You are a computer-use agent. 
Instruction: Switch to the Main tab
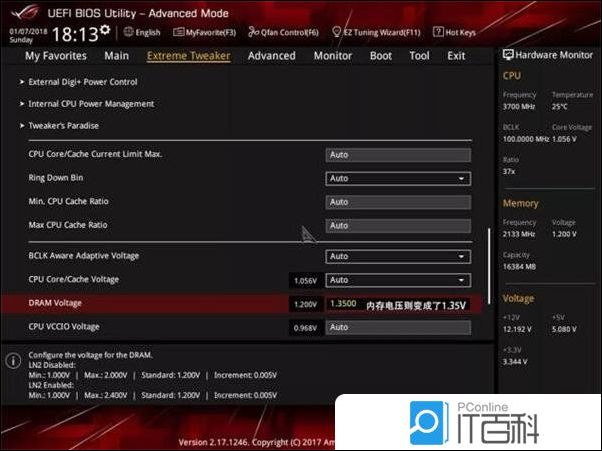point(117,56)
